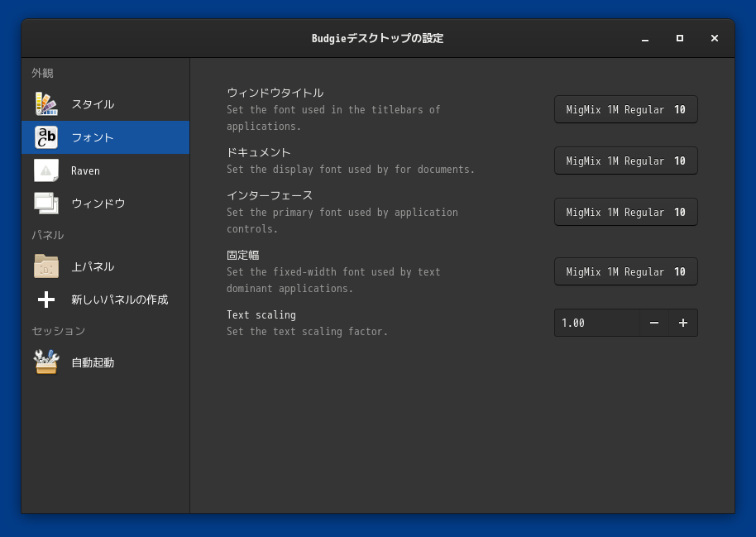Click the 固定幅 label
The height and width of the screenshot is (537, 756).
point(243,255)
